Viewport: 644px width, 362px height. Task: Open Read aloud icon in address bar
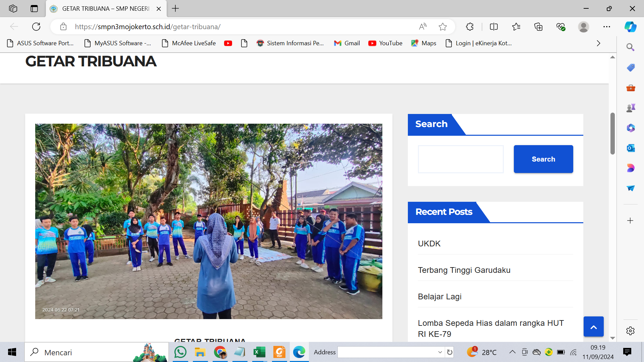[x=423, y=27]
